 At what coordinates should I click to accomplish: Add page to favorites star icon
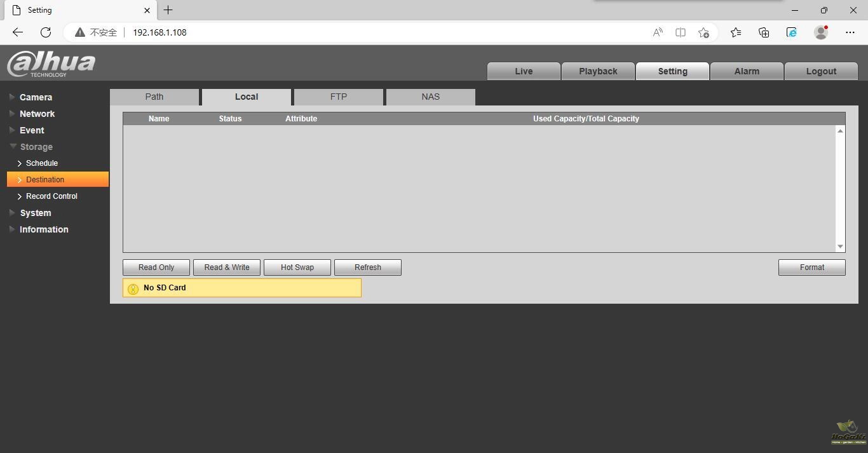coord(703,32)
